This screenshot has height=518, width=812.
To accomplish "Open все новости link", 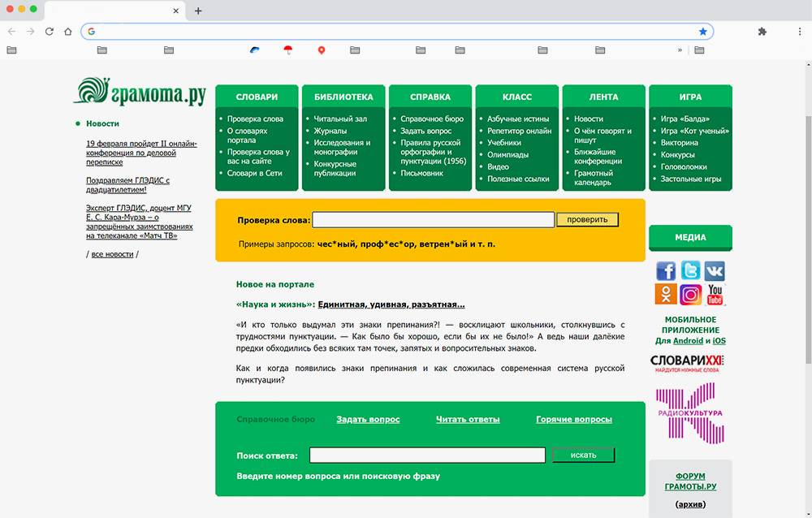I will (112, 254).
